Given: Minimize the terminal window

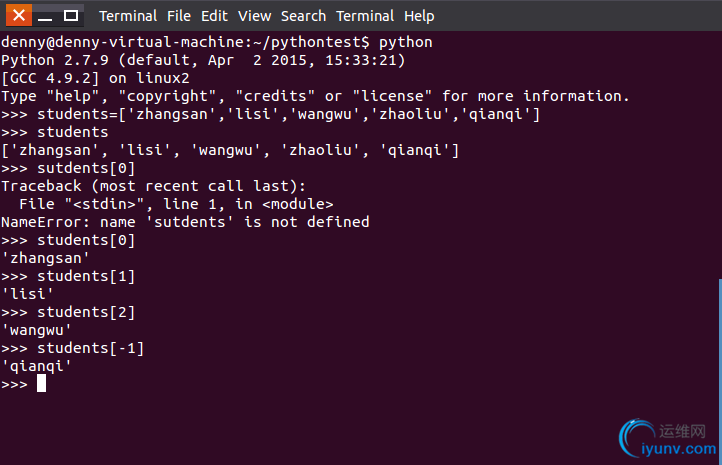Looking at the screenshot, I should [45, 15].
